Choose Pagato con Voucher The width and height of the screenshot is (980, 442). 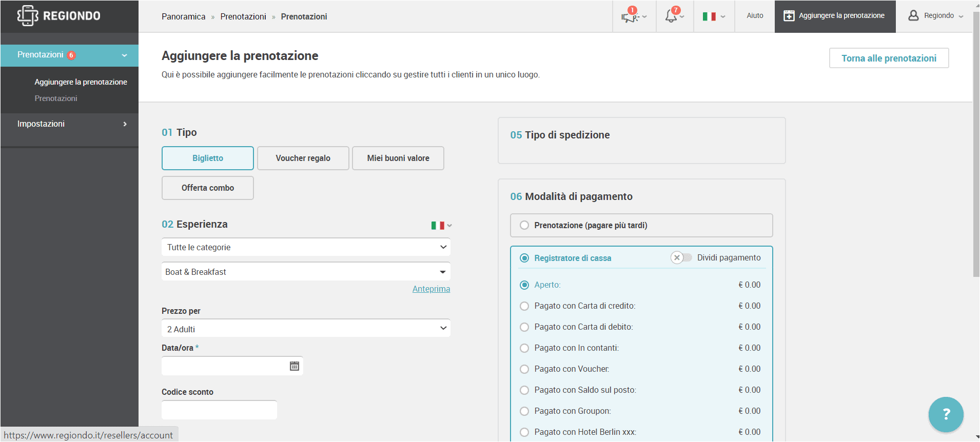(x=524, y=369)
